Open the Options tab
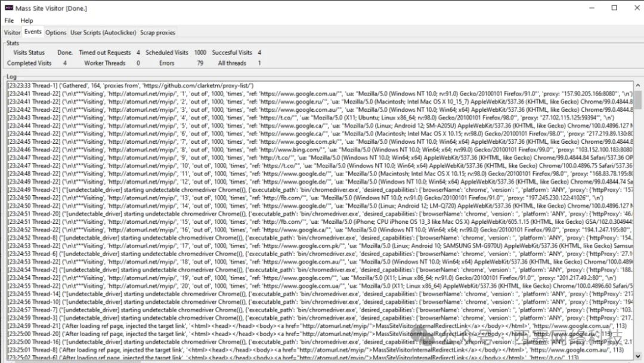Viewport: 644px width, 363px height. (56, 32)
